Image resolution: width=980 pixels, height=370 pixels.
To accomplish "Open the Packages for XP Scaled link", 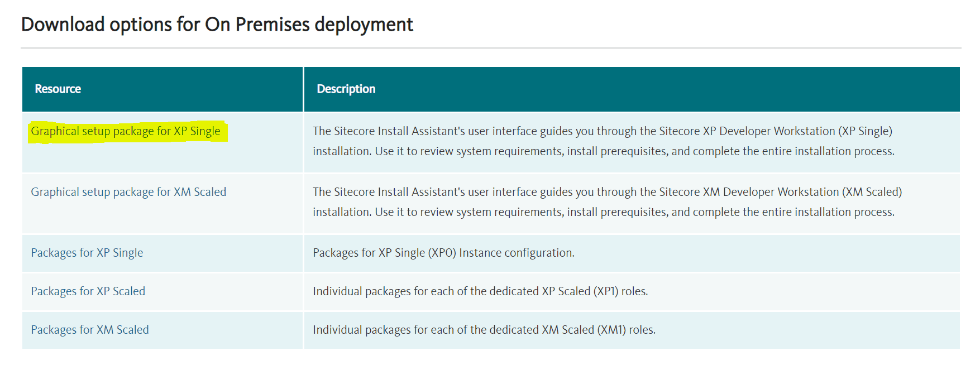I will tap(88, 291).
